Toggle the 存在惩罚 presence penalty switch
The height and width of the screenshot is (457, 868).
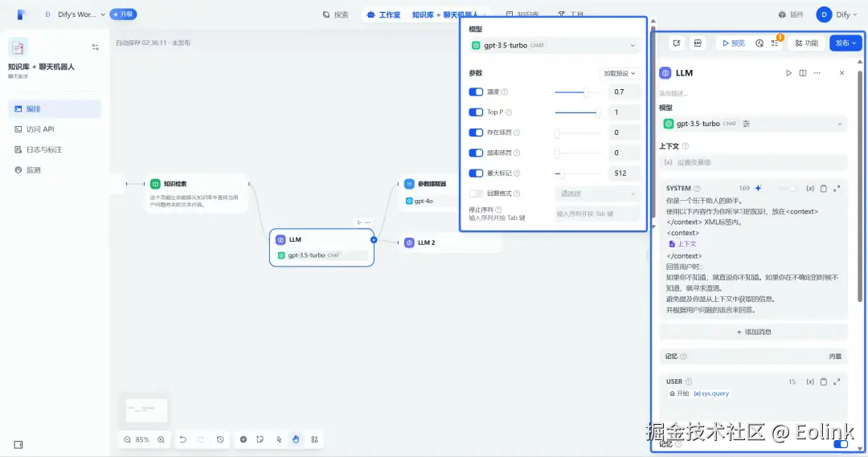(476, 133)
